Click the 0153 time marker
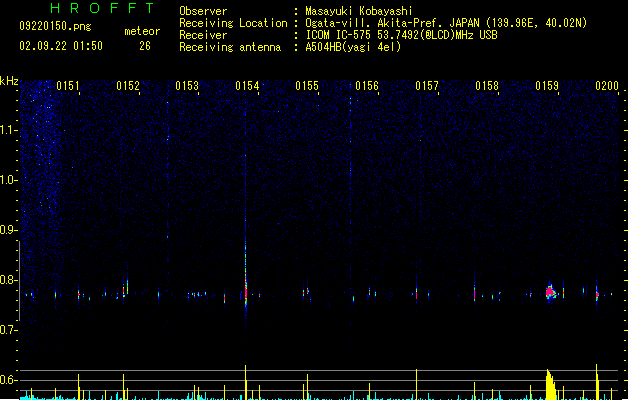 (x=187, y=86)
